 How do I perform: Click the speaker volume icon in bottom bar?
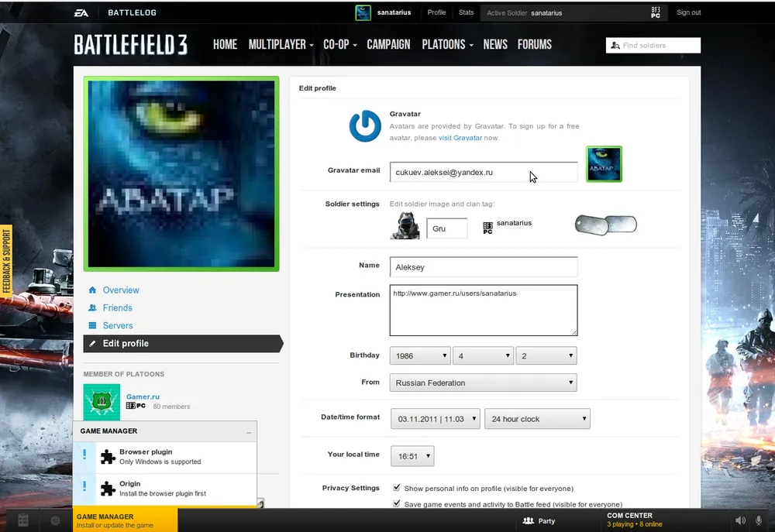740,520
